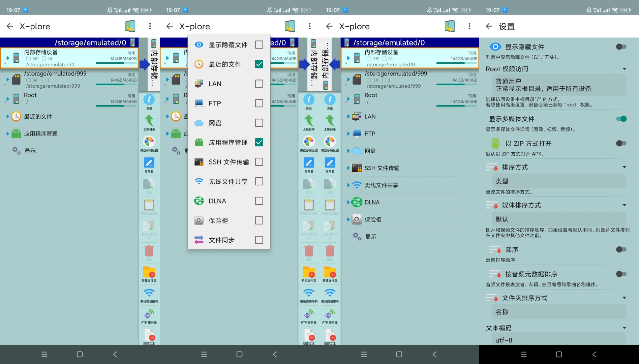
Task: Select 无线文件共享 in the popup menu
Action: tap(228, 182)
